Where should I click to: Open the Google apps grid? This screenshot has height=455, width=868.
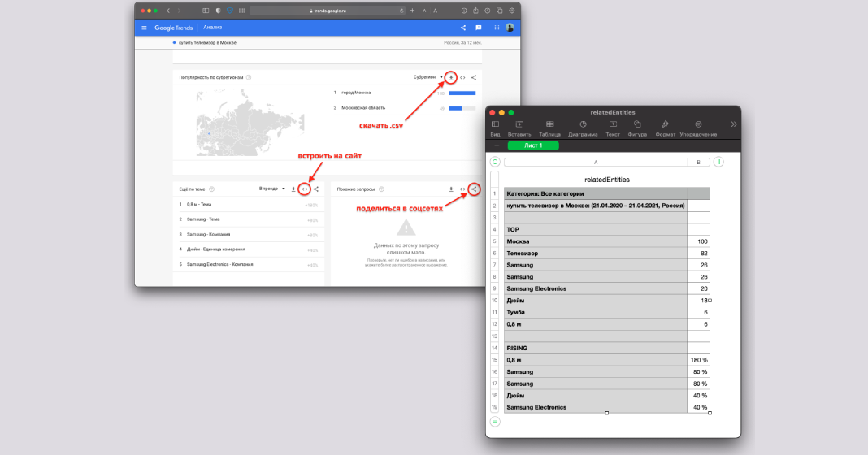click(x=497, y=28)
